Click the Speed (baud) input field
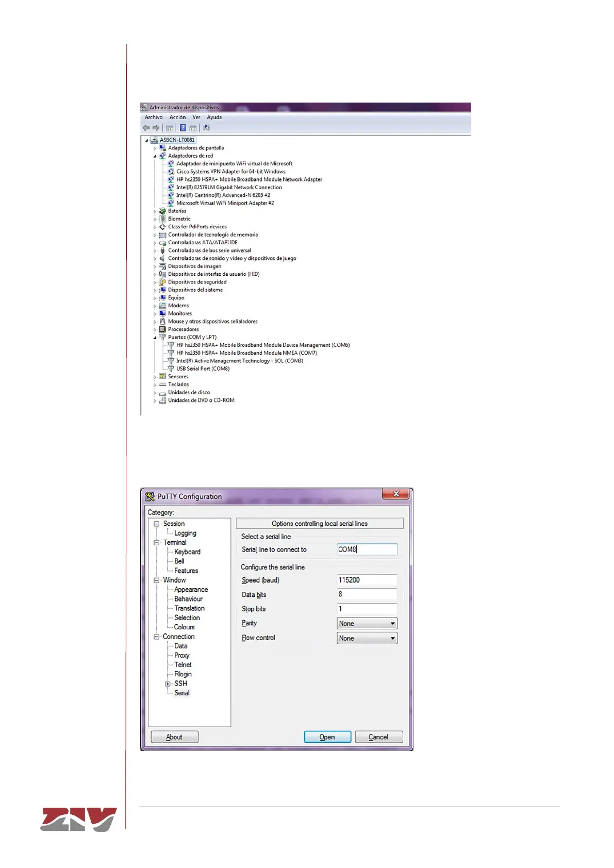614x868 pixels. (367, 580)
